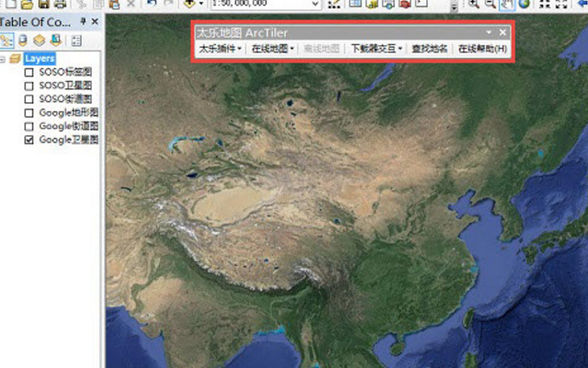This screenshot has height=368, width=588.
Task: Create a new map document
Action: [x=10, y=4]
